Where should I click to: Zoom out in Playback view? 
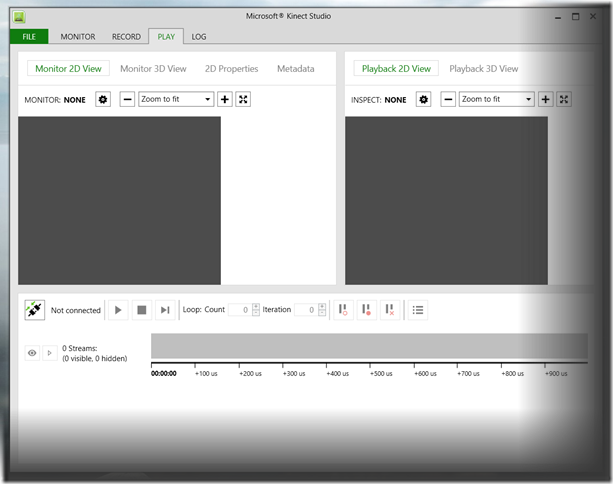point(448,99)
